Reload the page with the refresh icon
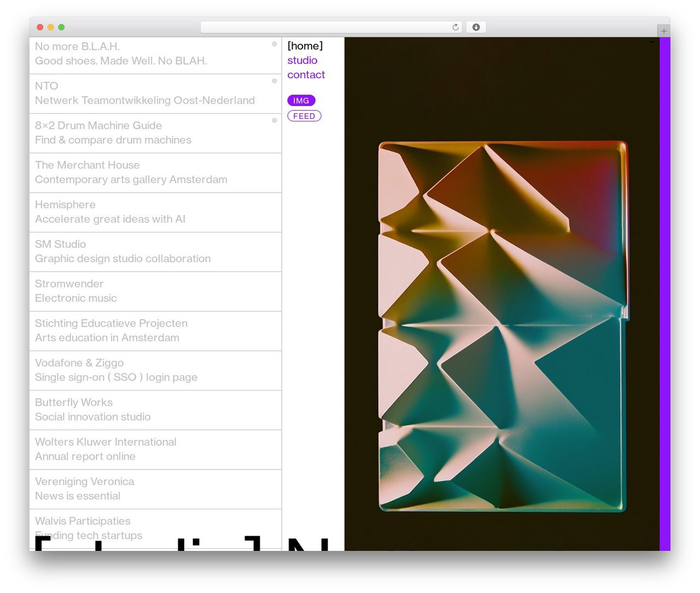This screenshot has height=593, width=700. (456, 27)
